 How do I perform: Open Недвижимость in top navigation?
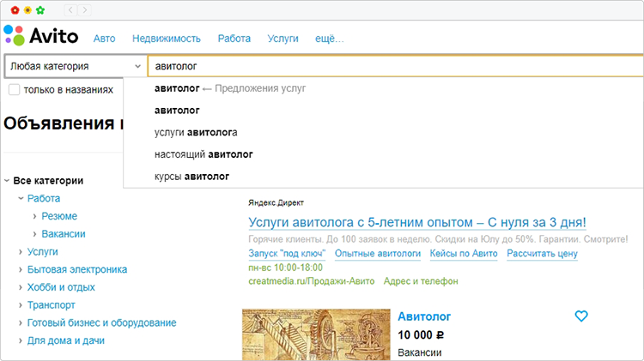click(x=167, y=39)
